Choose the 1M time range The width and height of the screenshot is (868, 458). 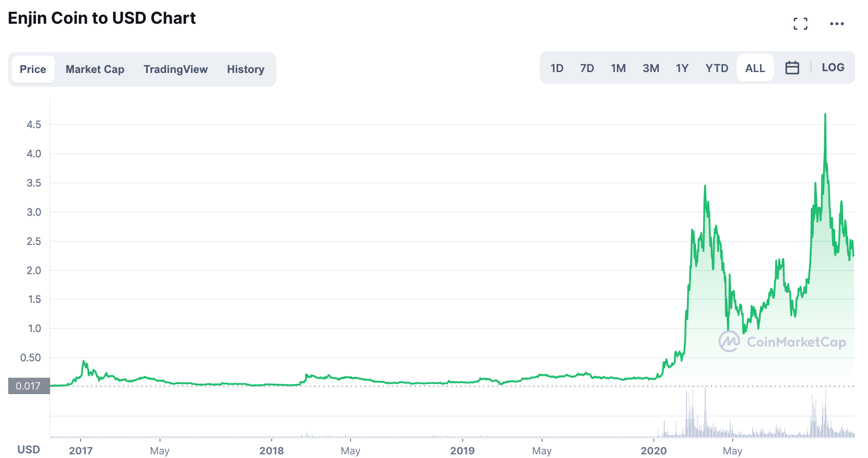point(618,68)
